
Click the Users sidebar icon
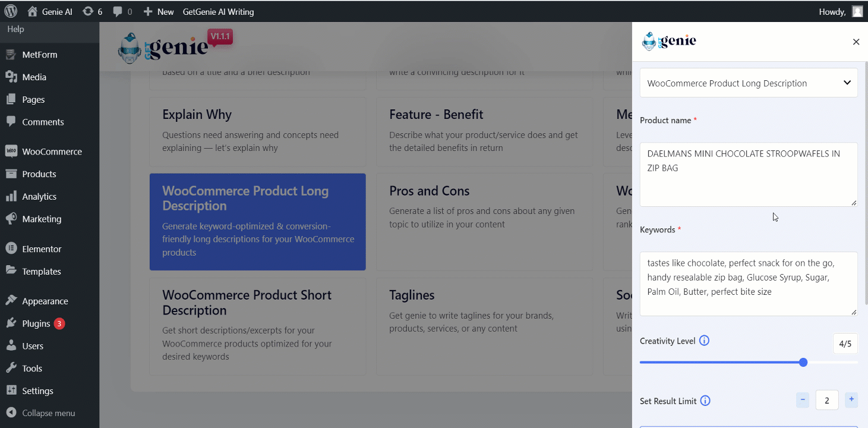point(11,346)
